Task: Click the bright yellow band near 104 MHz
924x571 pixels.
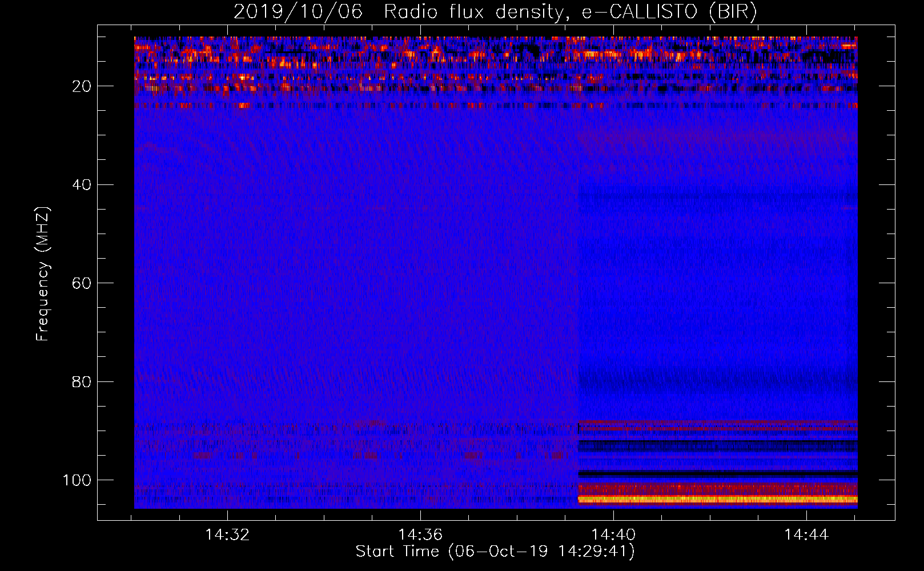Action: [718, 499]
